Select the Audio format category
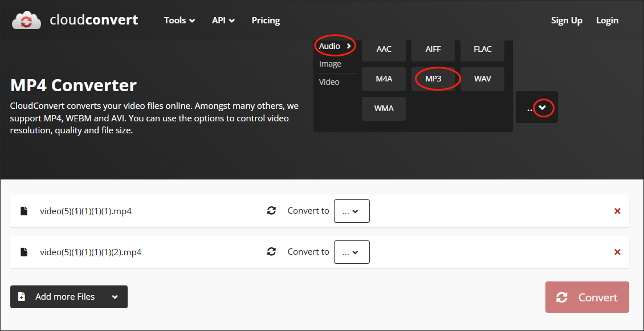 point(335,46)
